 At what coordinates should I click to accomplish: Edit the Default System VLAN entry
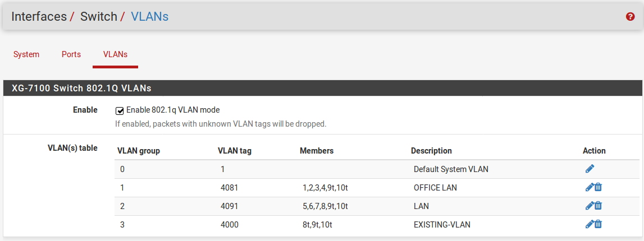(x=589, y=169)
